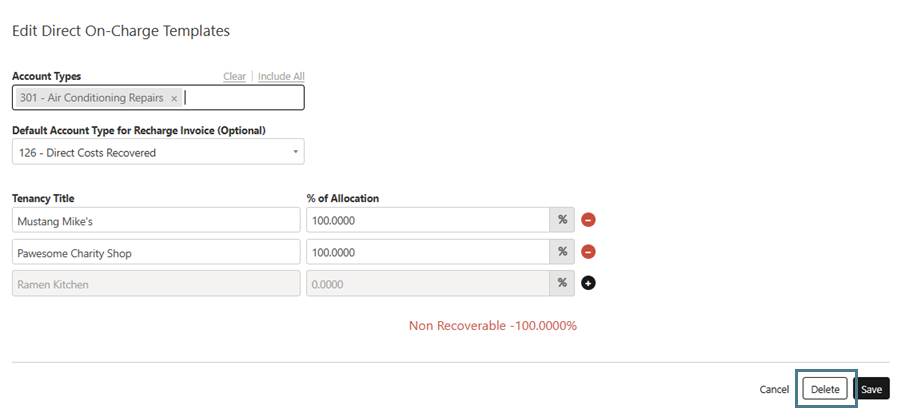This screenshot has width=901, height=417.
Task: Click the % symbol beside Ramen Kitchen allocation
Action: click(562, 284)
